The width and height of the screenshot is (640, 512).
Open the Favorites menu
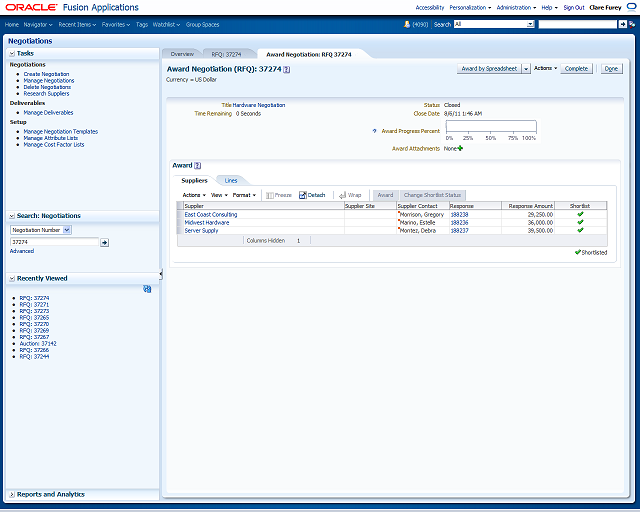[x=116, y=24]
